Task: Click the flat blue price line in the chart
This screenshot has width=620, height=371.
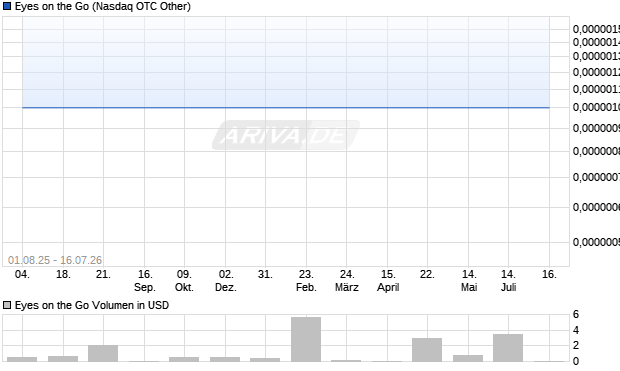Action: [286, 107]
